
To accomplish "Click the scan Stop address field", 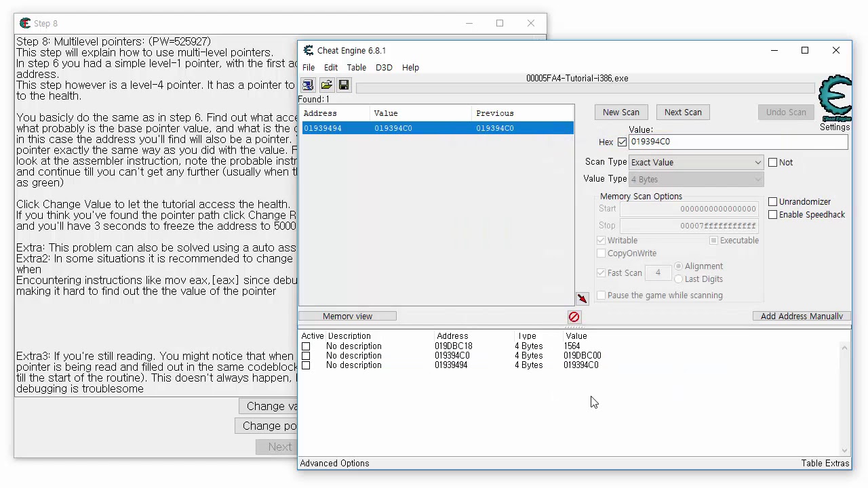I will 688,225.
